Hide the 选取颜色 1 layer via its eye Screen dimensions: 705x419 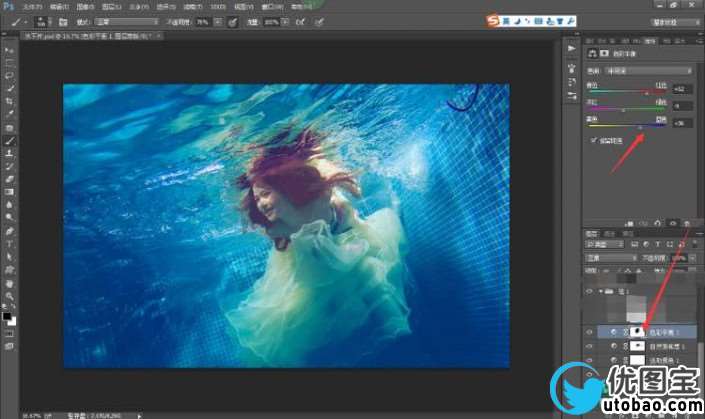tap(589, 360)
